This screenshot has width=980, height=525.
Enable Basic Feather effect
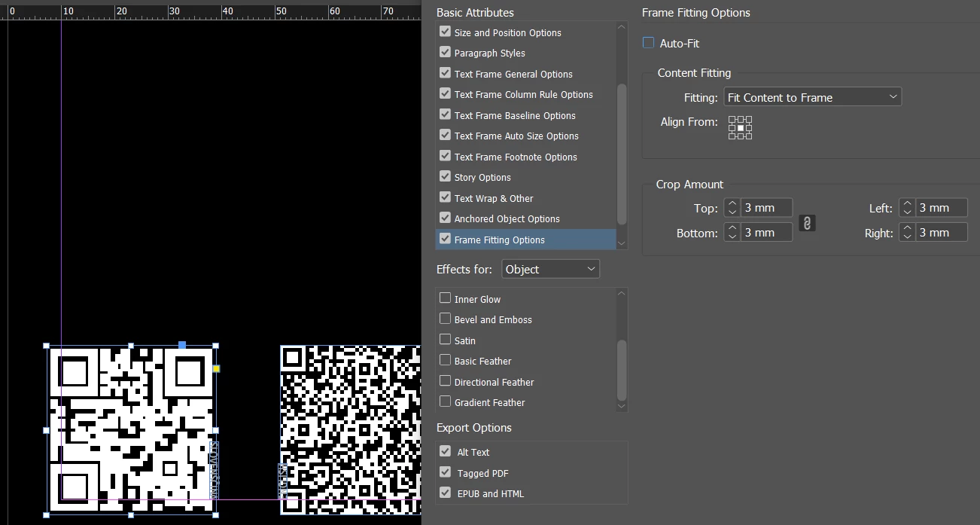tap(446, 360)
